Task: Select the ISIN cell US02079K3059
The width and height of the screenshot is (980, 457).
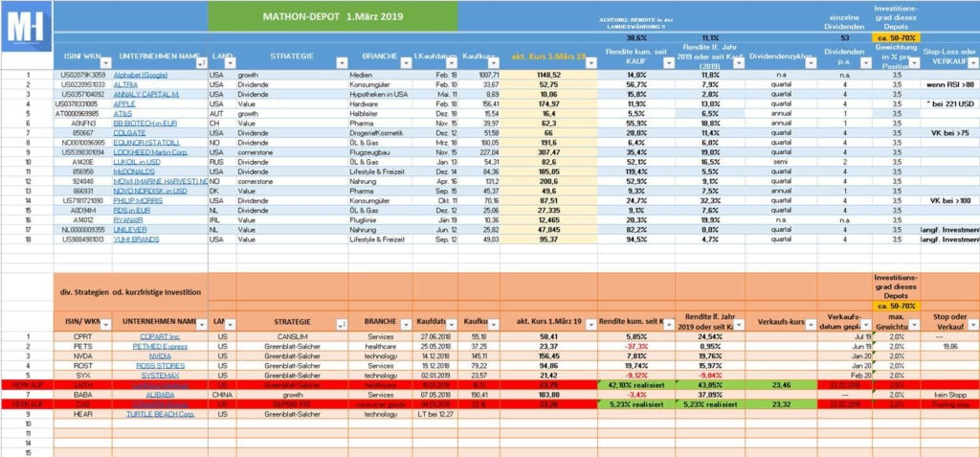Action: point(84,75)
